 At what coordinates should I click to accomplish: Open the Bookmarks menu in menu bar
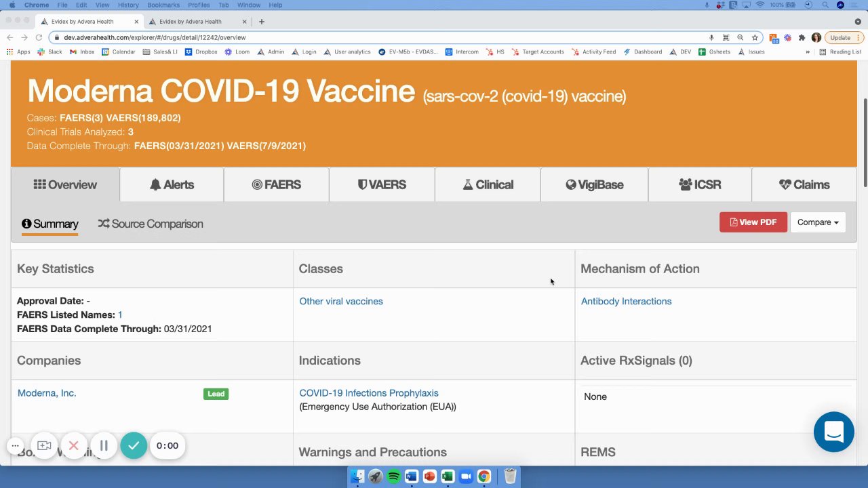click(x=163, y=5)
